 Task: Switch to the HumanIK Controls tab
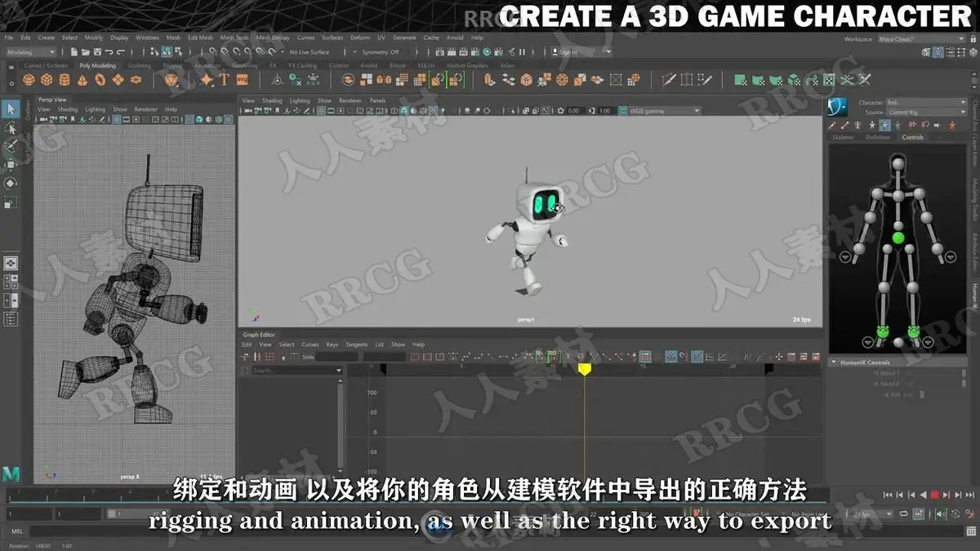tap(913, 137)
